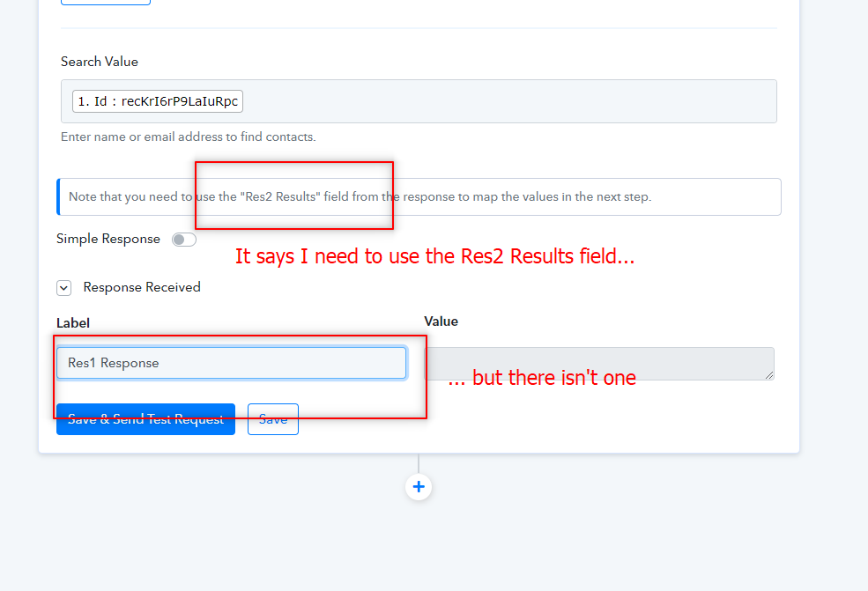Click the Value column heading
This screenshot has height=591, width=868.
tap(441, 321)
